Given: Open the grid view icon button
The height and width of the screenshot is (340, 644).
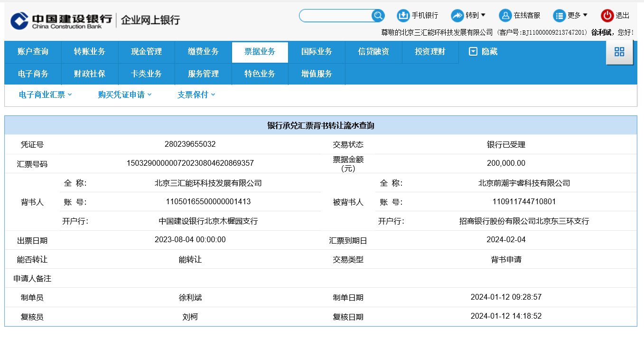Looking at the screenshot, I should coord(619,52).
